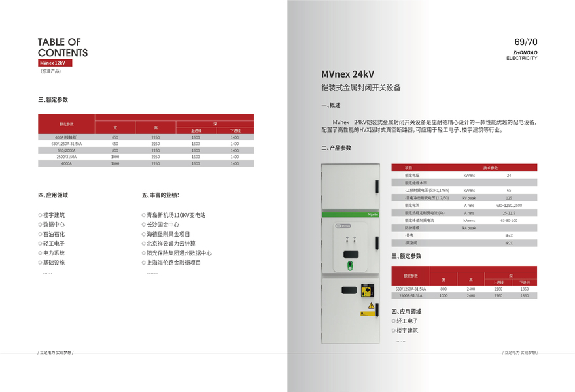Click the '630/2000A' row label
575x392 pixels.
[x=66, y=150]
